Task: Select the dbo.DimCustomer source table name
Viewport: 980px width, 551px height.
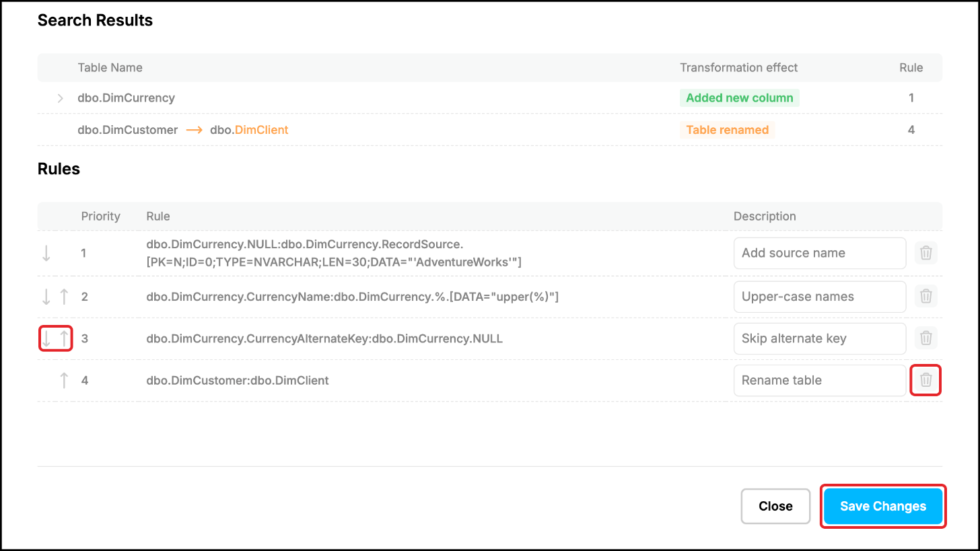Action: (128, 130)
